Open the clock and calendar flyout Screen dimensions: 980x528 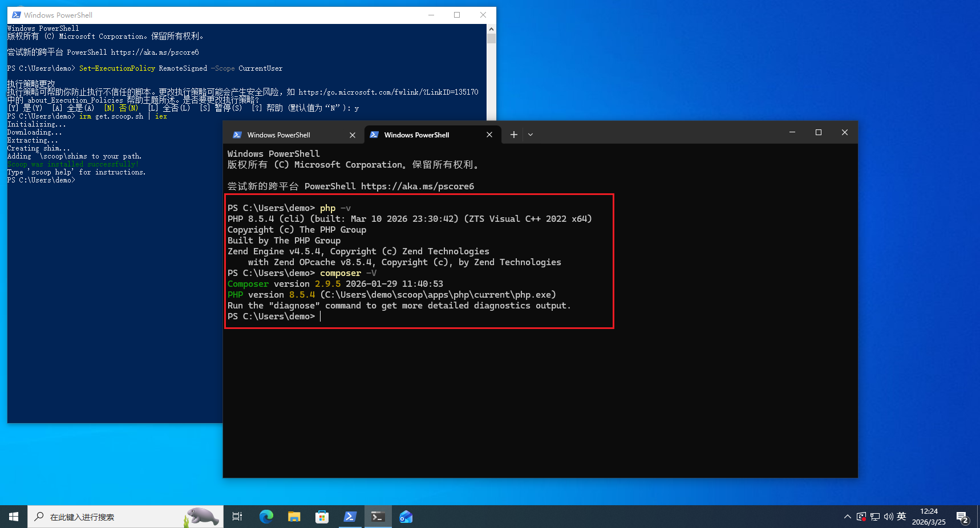(x=929, y=517)
